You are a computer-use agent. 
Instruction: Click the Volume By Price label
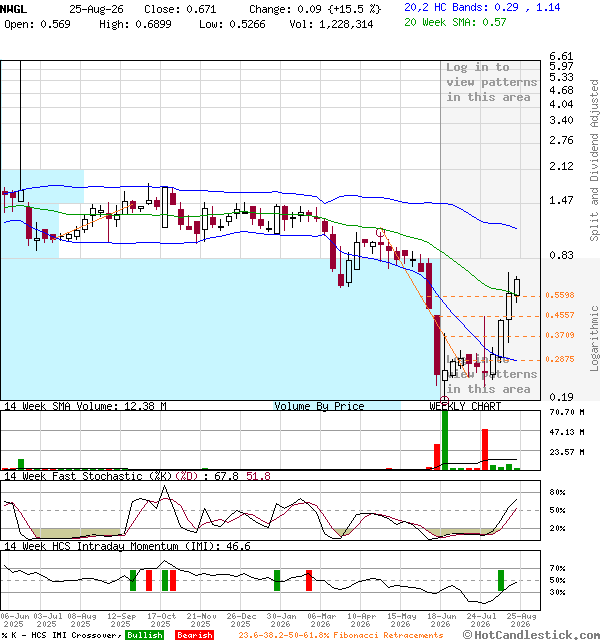[319, 406]
